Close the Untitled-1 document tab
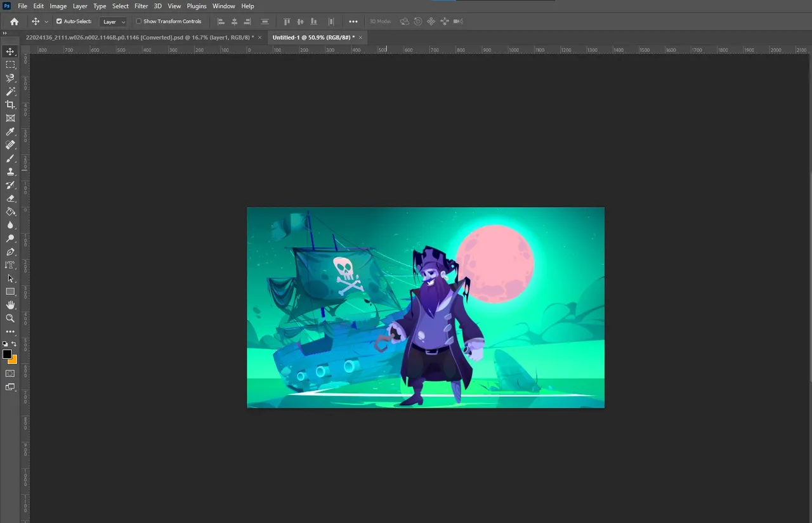The height and width of the screenshot is (523, 812). 360,37
